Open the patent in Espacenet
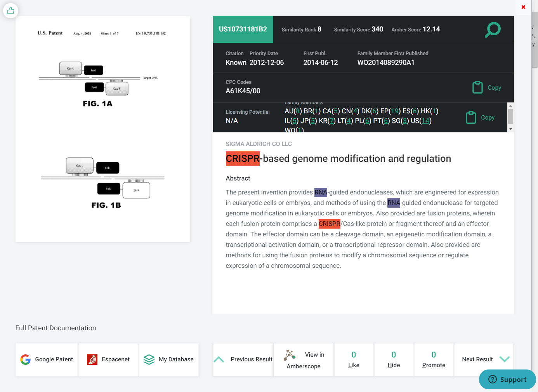The image size is (538, 392). point(108,359)
